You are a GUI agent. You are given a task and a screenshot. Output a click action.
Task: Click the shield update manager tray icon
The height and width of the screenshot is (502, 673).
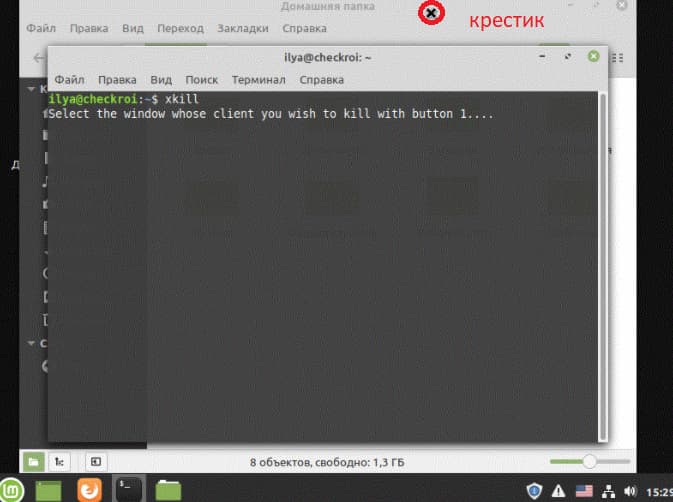pyautogui.click(x=534, y=491)
